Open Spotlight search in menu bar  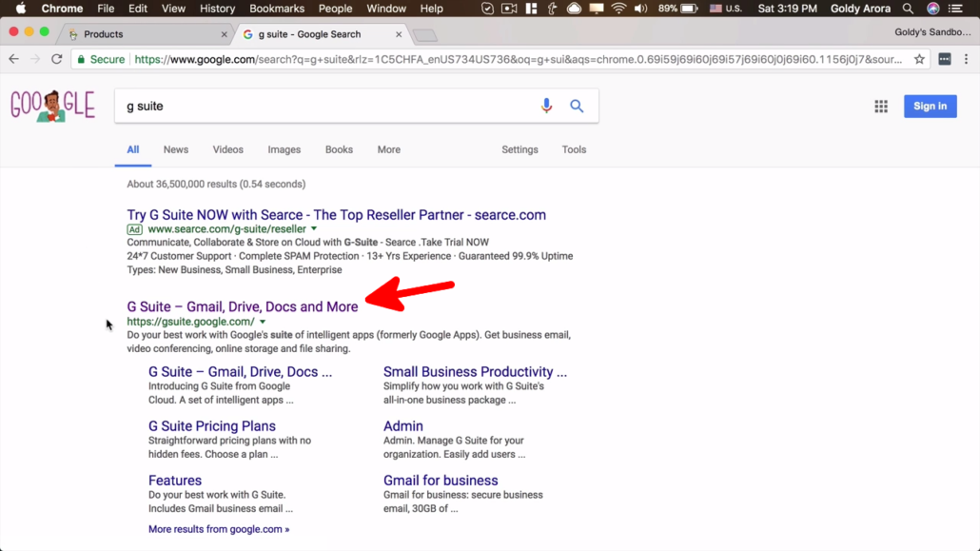pos(908,9)
